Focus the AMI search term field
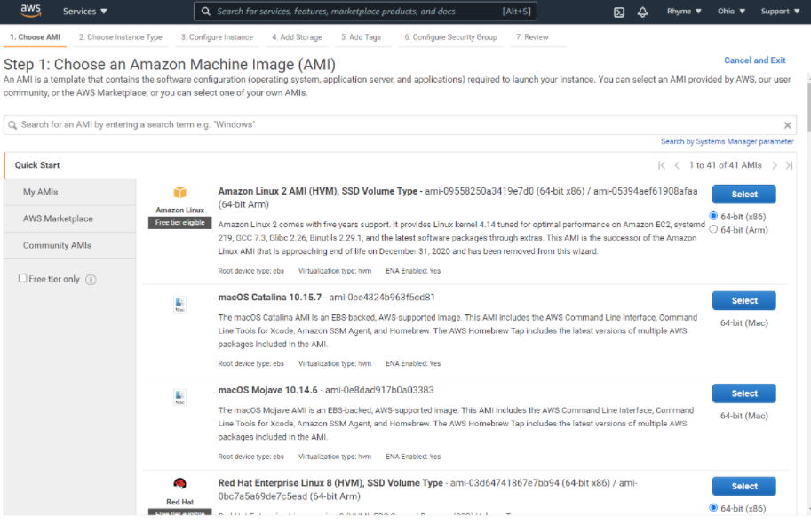The height and width of the screenshot is (532, 811). pos(400,125)
